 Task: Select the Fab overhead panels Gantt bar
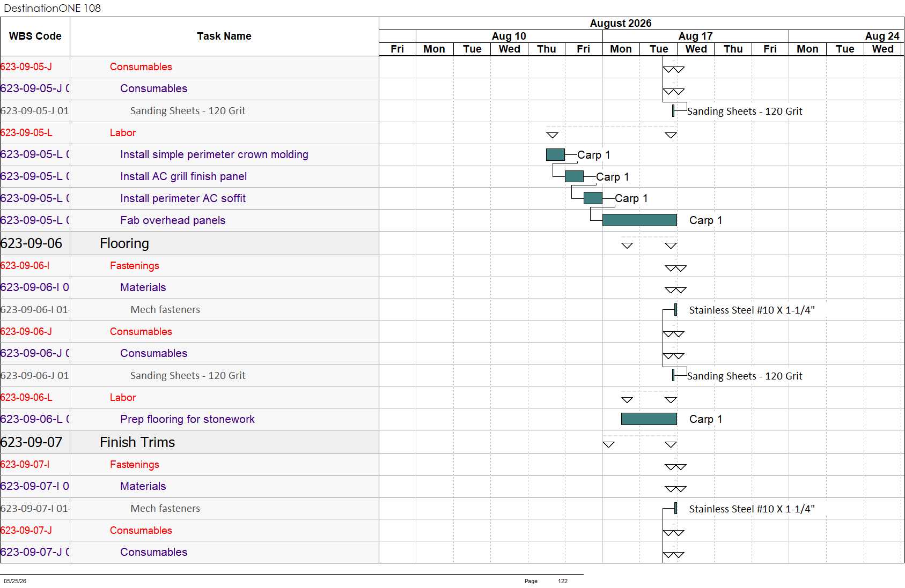[639, 220]
